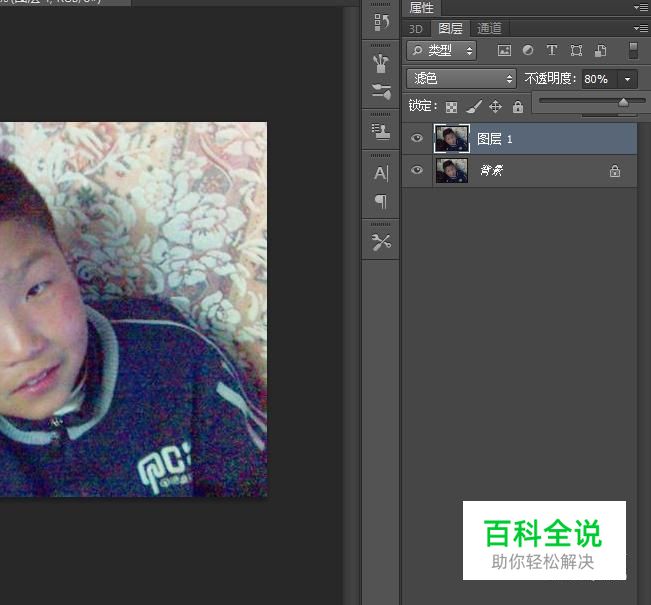Lock transparent pixels icon
Screen dimensions: 651x605
(x=451, y=107)
